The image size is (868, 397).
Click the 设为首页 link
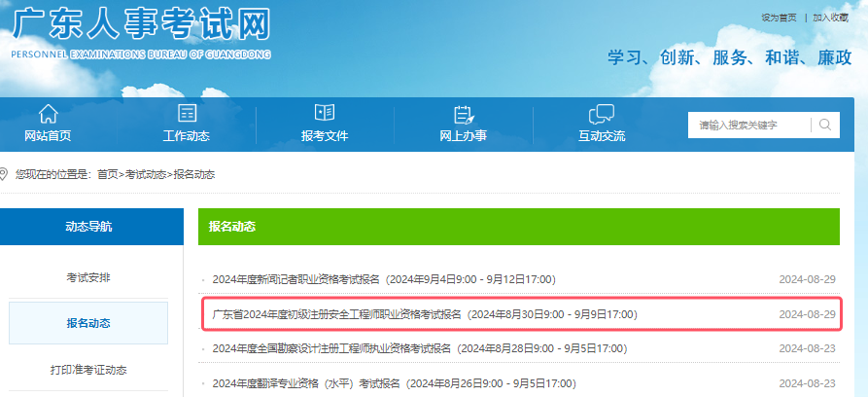(779, 18)
